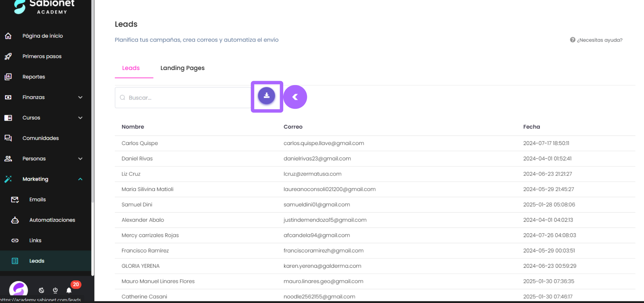Click the Cursos book icon
644x303 pixels.
coord(8,118)
